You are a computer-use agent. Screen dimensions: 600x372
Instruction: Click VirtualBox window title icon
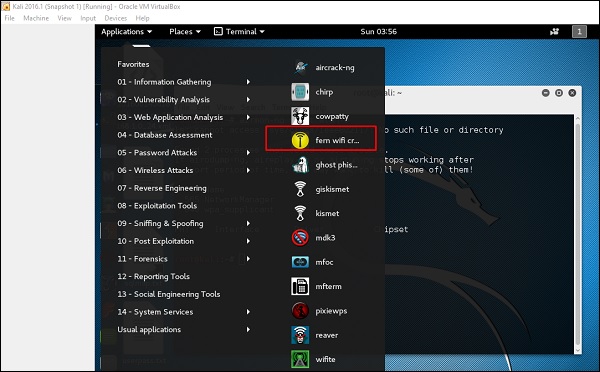6,6
